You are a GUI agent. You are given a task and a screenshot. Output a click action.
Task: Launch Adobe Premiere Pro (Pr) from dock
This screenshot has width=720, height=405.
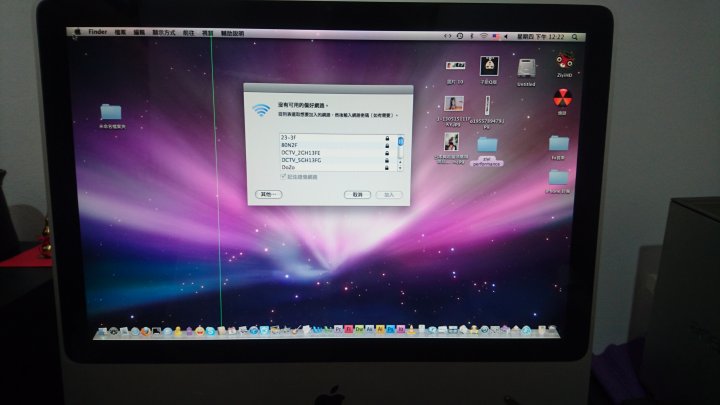click(x=338, y=329)
